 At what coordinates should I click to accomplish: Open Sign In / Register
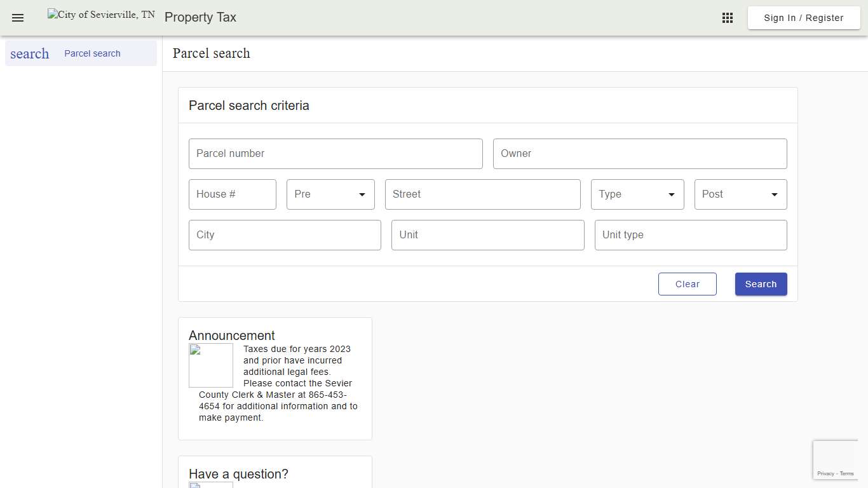pos(803,17)
